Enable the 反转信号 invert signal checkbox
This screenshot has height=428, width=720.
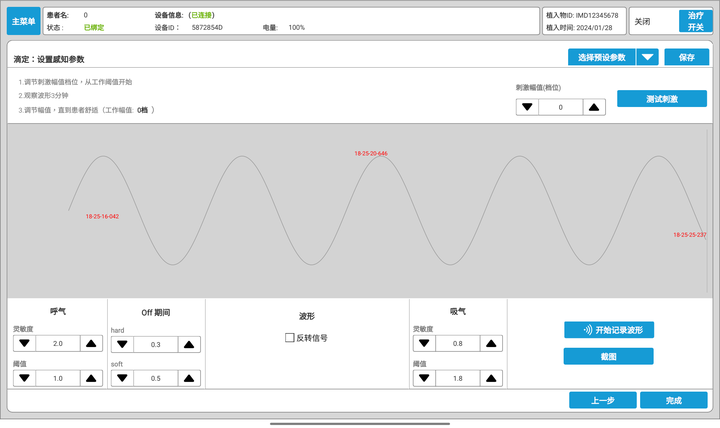click(x=290, y=338)
